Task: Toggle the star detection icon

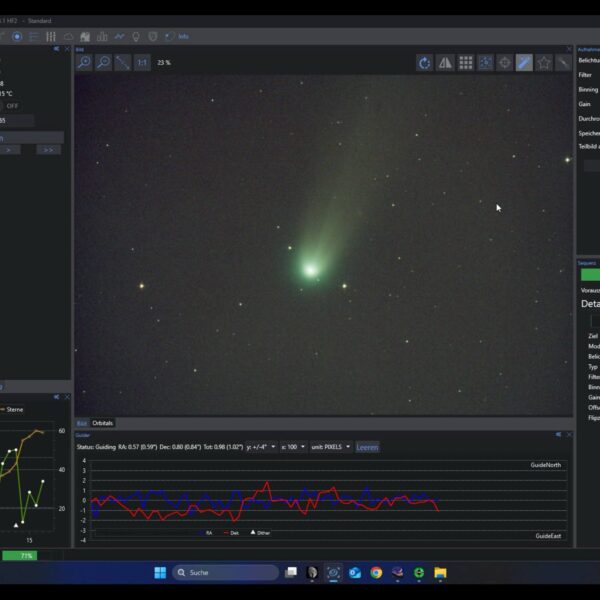Action: point(544,62)
